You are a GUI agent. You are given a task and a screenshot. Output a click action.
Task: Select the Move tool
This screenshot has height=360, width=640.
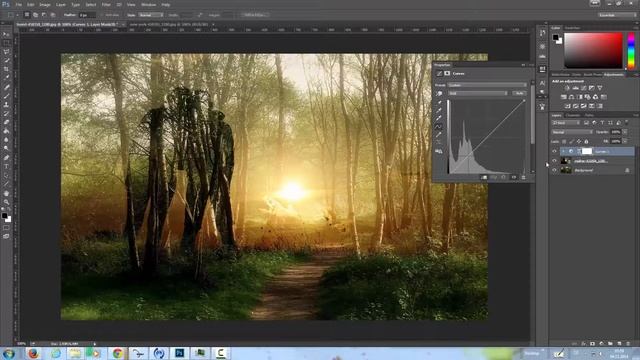click(6, 34)
